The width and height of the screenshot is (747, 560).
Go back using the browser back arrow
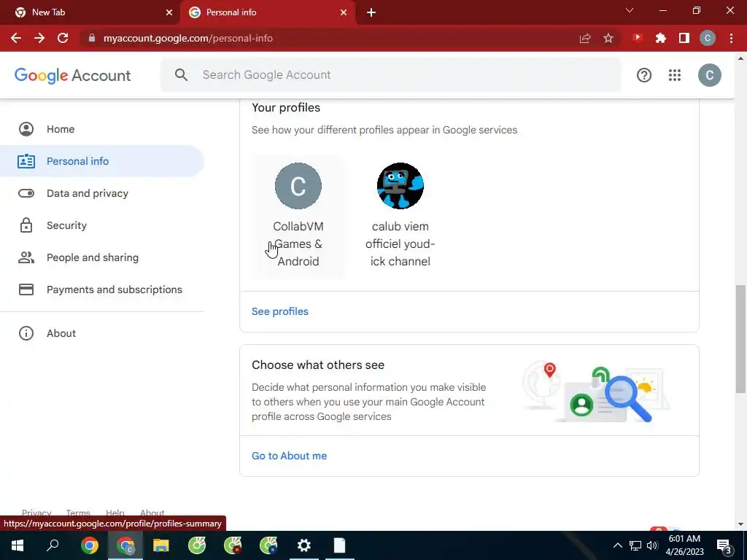click(16, 38)
